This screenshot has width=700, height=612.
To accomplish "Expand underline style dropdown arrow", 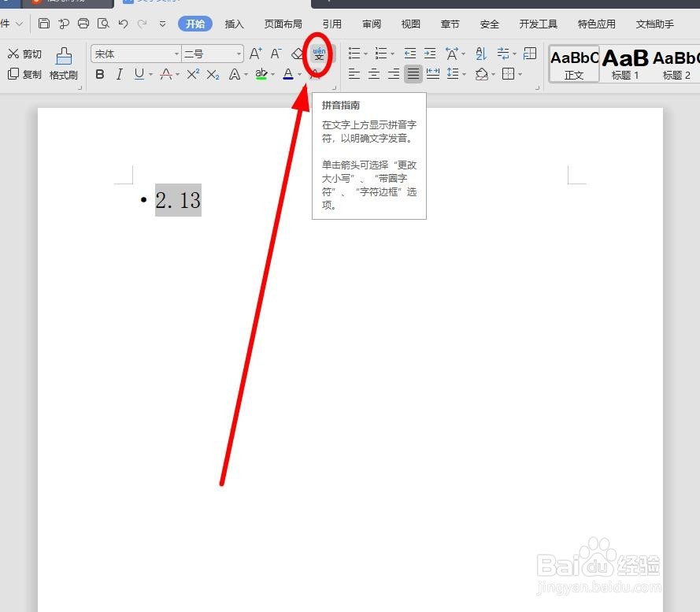I will 150,75.
